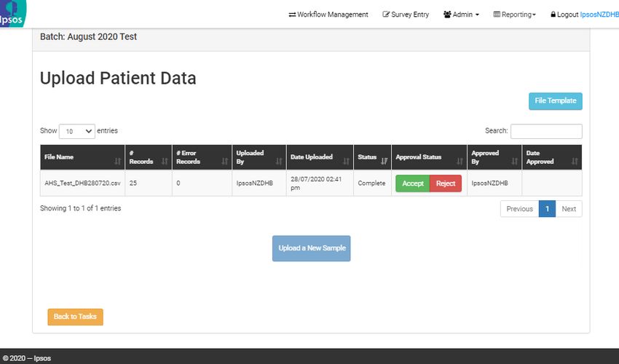The width and height of the screenshot is (619, 364).
Task: Sort by # Records column arrows
Action: point(165,161)
